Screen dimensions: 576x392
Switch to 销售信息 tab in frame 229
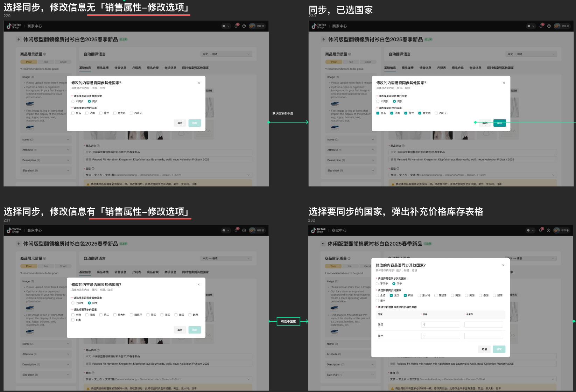tap(120, 68)
